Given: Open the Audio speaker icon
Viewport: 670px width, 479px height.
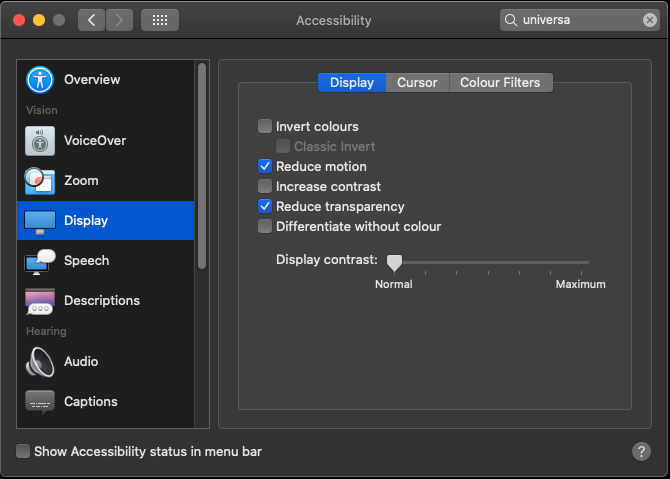Looking at the screenshot, I should (x=40, y=362).
